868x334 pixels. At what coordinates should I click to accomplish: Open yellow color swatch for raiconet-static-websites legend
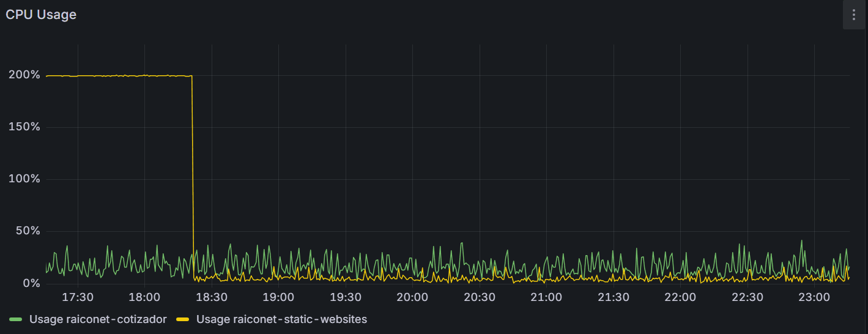(182, 319)
